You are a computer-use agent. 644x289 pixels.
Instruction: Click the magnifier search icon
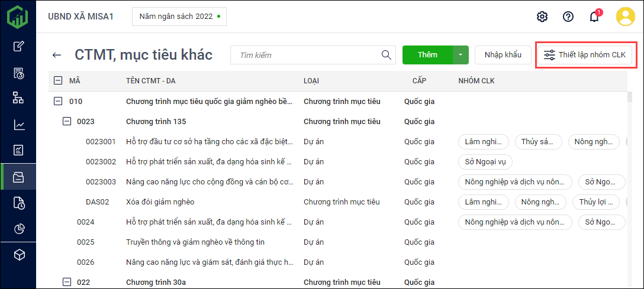[x=387, y=55]
